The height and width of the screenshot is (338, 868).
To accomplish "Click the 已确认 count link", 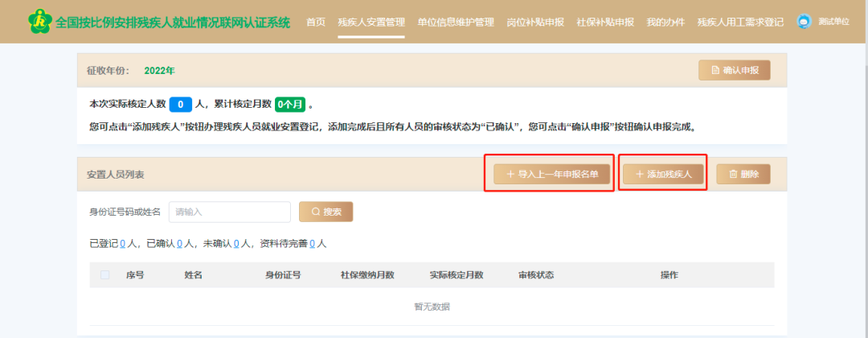I will (x=179, y=243).
